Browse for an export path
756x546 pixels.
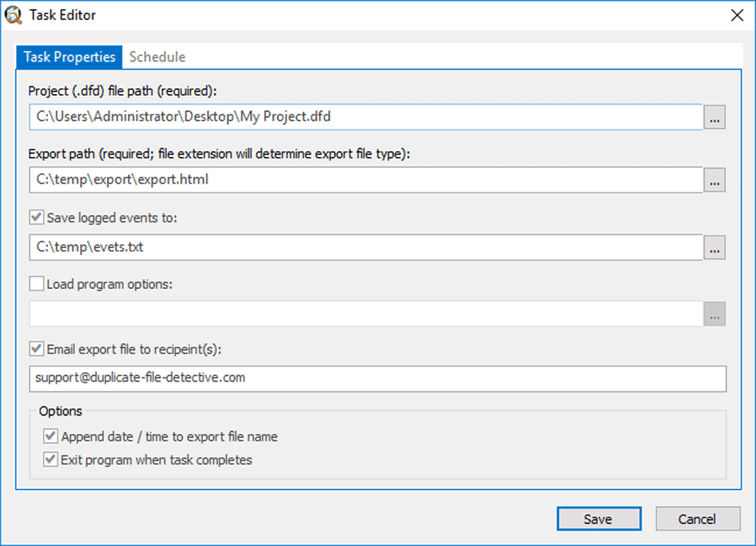[x=715, y=181]
